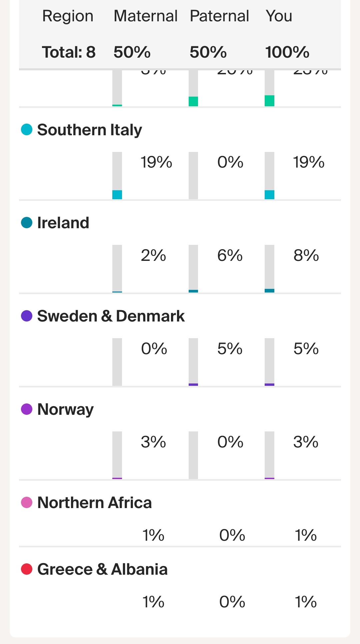Open the Sweden & Denmark region label
The height and width of the screenshot is (644, 360).
point(111,316)
